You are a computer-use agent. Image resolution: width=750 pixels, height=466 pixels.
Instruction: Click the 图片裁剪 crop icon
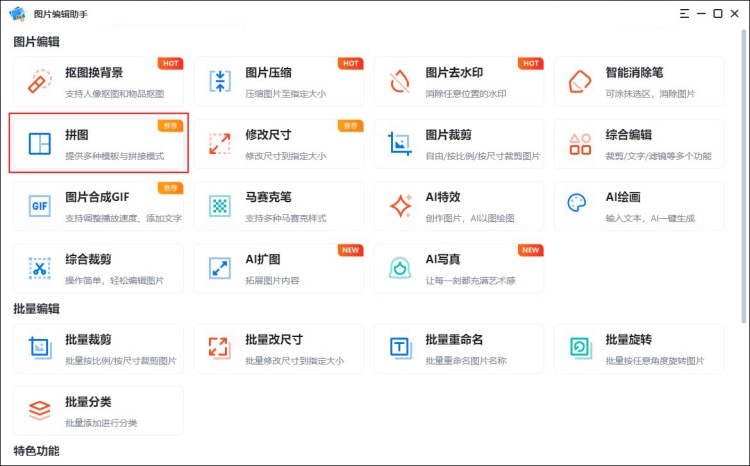[x=400, y=143]
